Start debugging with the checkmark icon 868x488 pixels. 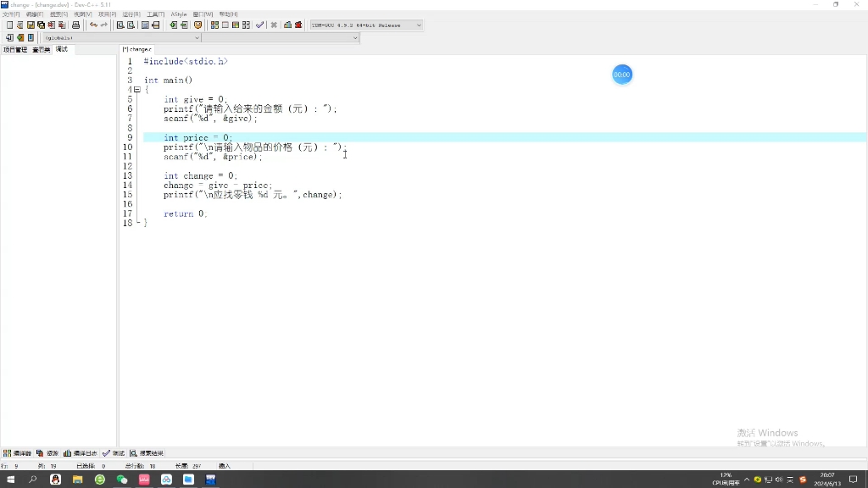coord(259,25)
